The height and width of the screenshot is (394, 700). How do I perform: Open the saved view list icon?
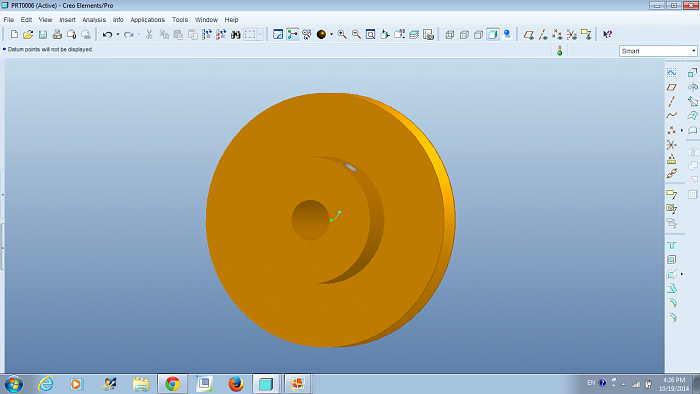tap(400, 34)
